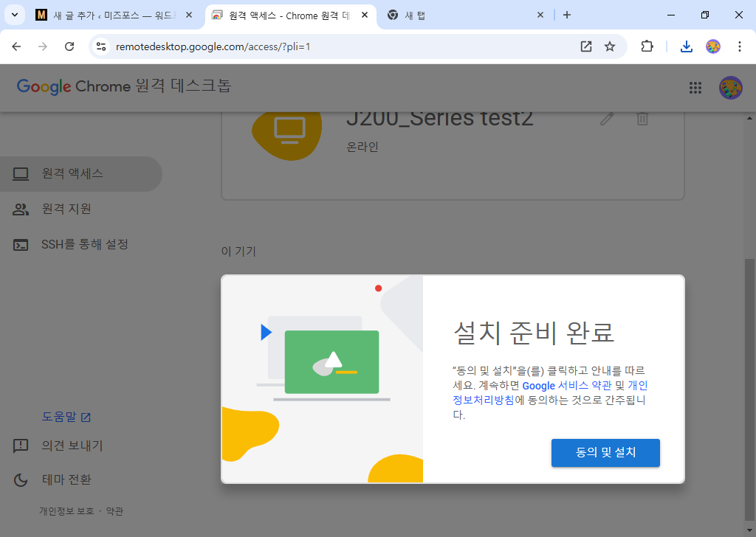This screenshot has height=537, width=756.
Task: Bookmark this page with the star icon
Action: (x=610, y=46)
